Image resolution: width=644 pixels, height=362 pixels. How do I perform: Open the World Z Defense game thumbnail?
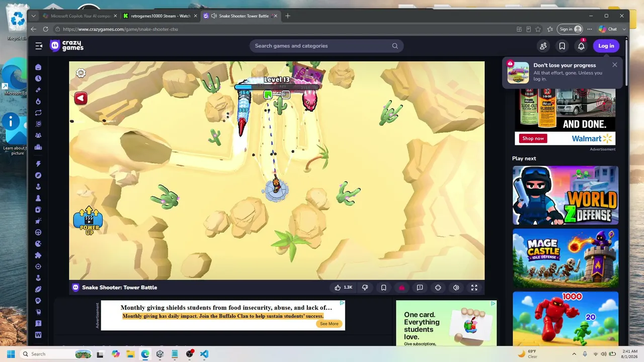(x=565, y=196)
